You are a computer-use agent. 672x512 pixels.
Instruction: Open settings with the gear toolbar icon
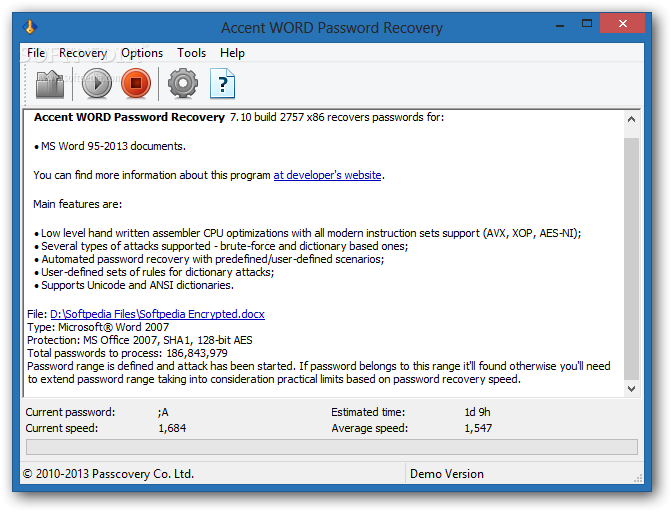(183, 83)
